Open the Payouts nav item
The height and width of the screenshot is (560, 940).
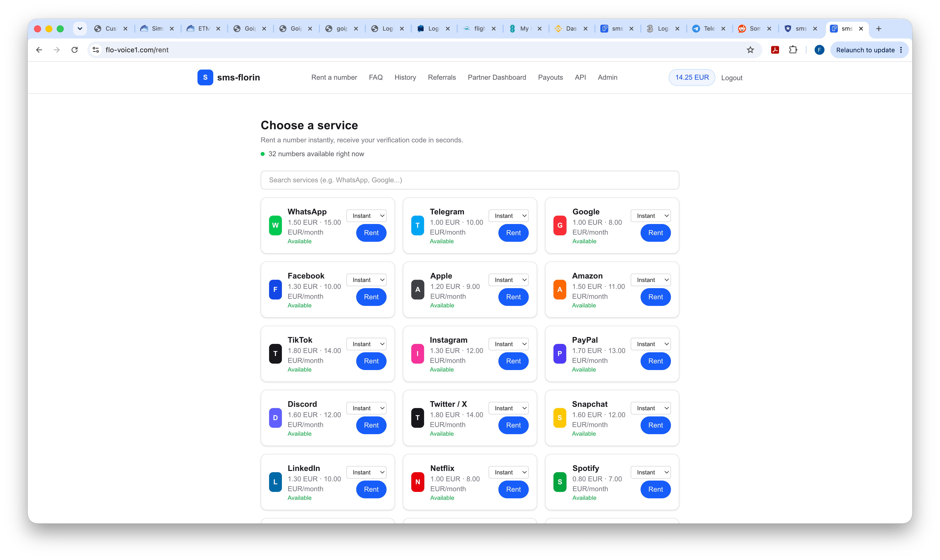(x=550, y=77)
